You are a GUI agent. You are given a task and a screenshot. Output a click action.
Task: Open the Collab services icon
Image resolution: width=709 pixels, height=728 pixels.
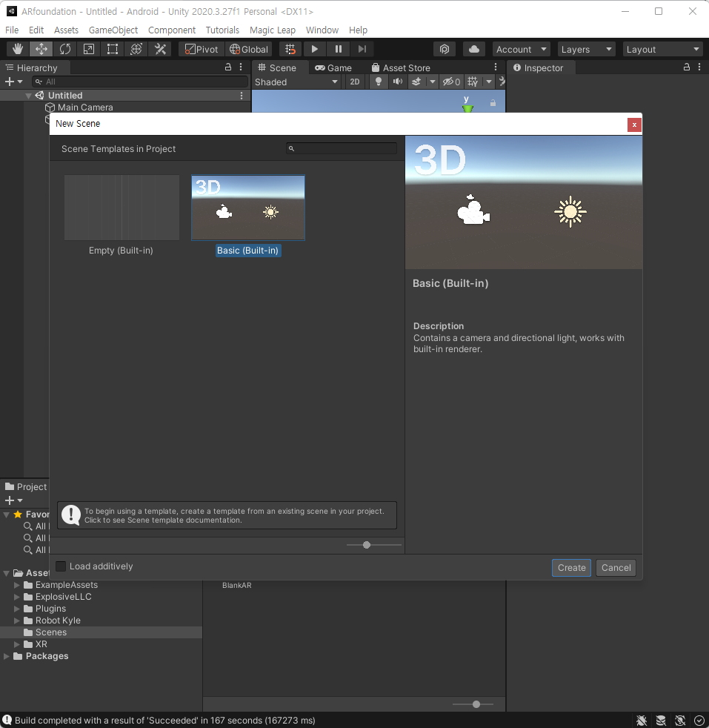[445, 49]
